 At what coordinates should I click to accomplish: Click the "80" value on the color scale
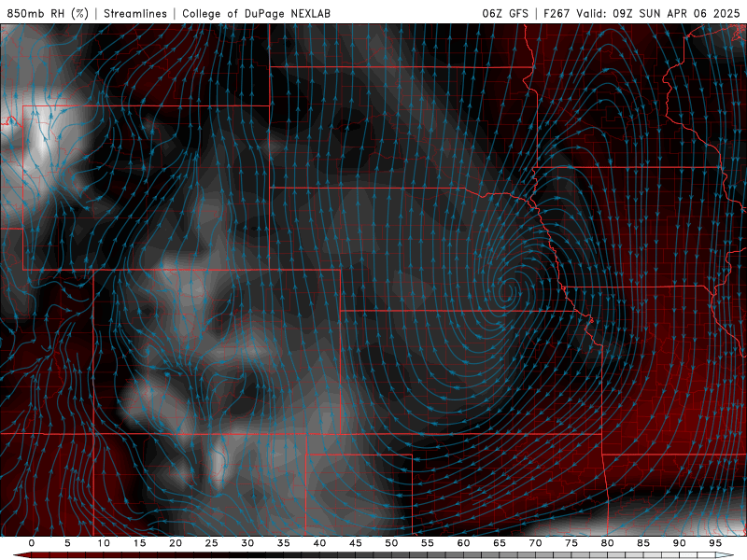tap(608, 543)
